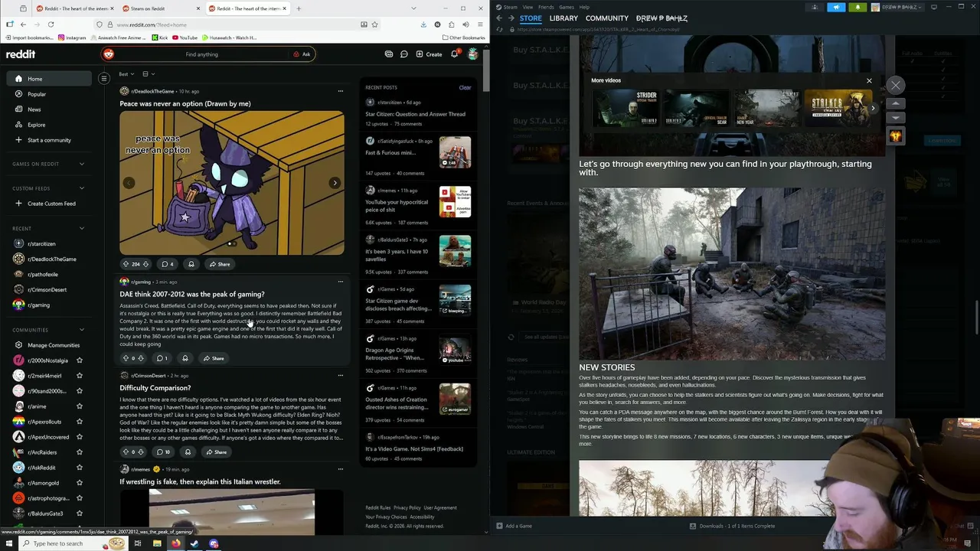Open Steam friends icon in title bar
Viewport: 980px width, 551px height.
coord(815,7)
